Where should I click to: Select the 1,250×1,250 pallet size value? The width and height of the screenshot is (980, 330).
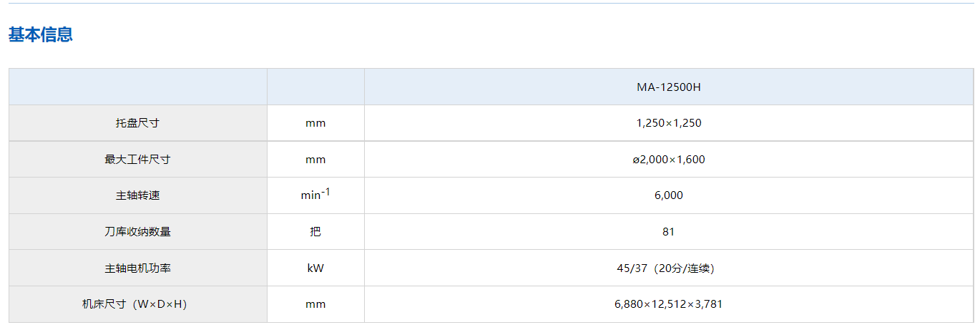point(669,123)
